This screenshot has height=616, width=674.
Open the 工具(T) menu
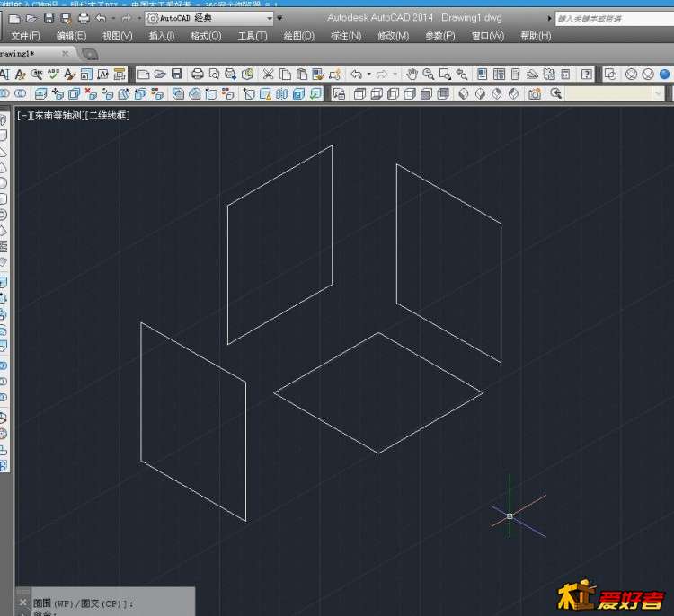(x=253, y=36)
